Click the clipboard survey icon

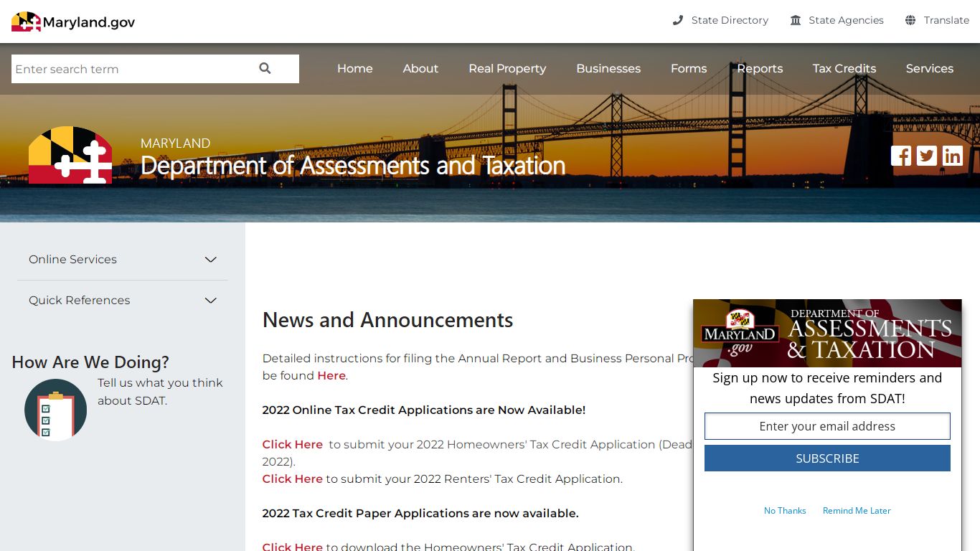(55, 410)
